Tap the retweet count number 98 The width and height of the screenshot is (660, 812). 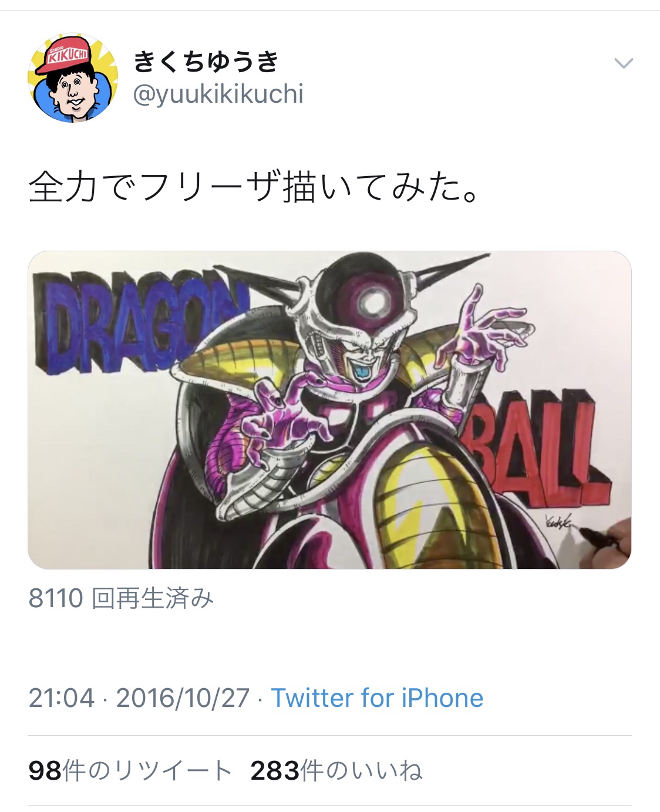tap(45, 770)
